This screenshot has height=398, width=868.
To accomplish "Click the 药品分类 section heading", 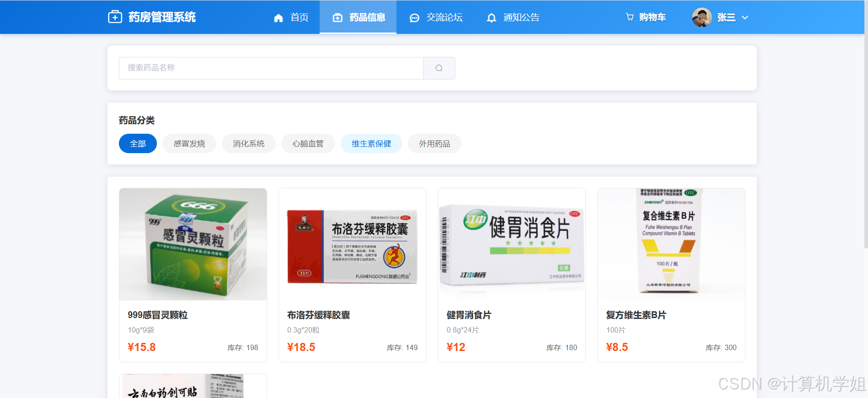I will click(137, 120).
